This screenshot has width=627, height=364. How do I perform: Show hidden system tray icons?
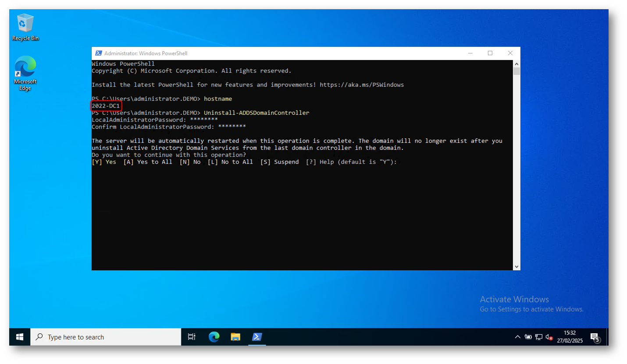pos(517,337)
